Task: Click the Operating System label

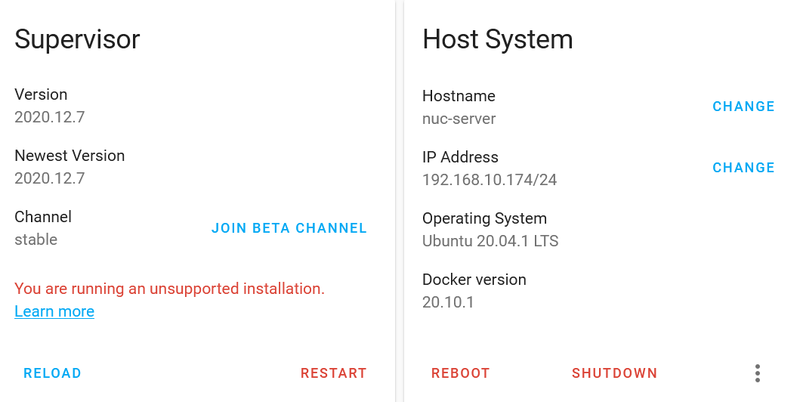Action: 484,218
